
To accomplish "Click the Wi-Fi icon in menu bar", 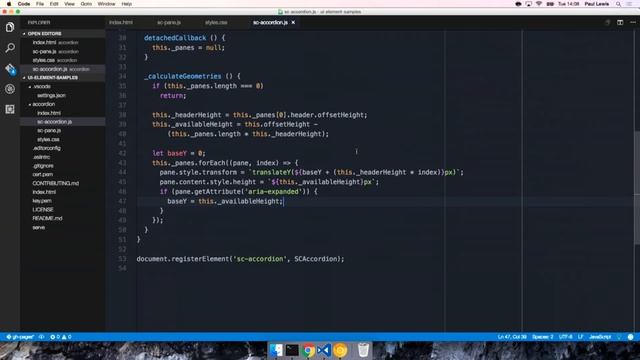I will (539, 4).
